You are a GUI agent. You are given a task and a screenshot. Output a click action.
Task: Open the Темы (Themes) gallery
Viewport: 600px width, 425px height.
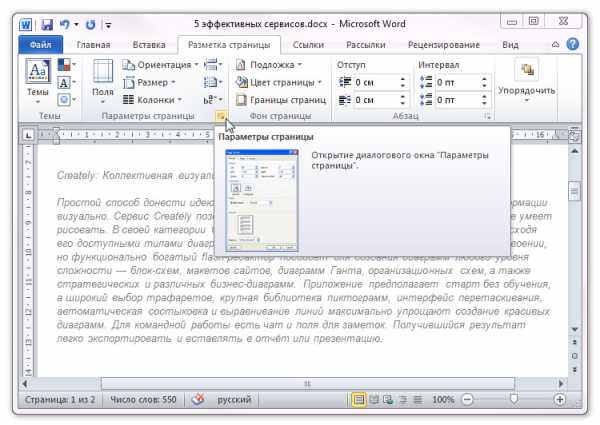tap(38, 82)
